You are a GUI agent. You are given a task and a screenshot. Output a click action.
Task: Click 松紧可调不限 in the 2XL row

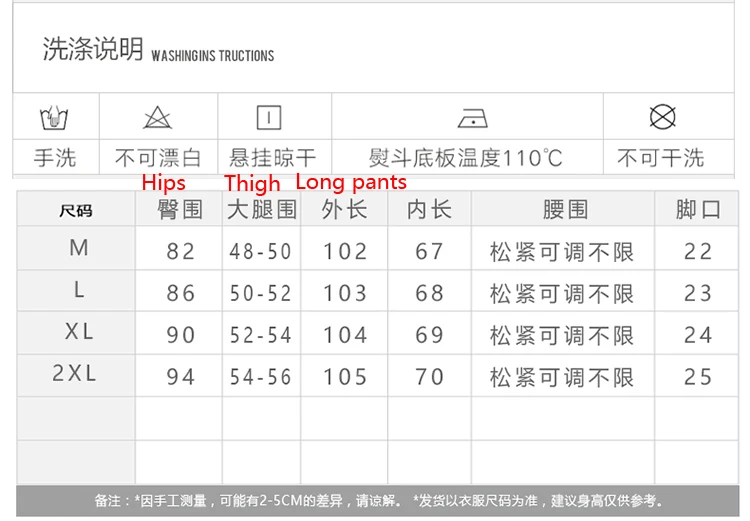562,377
